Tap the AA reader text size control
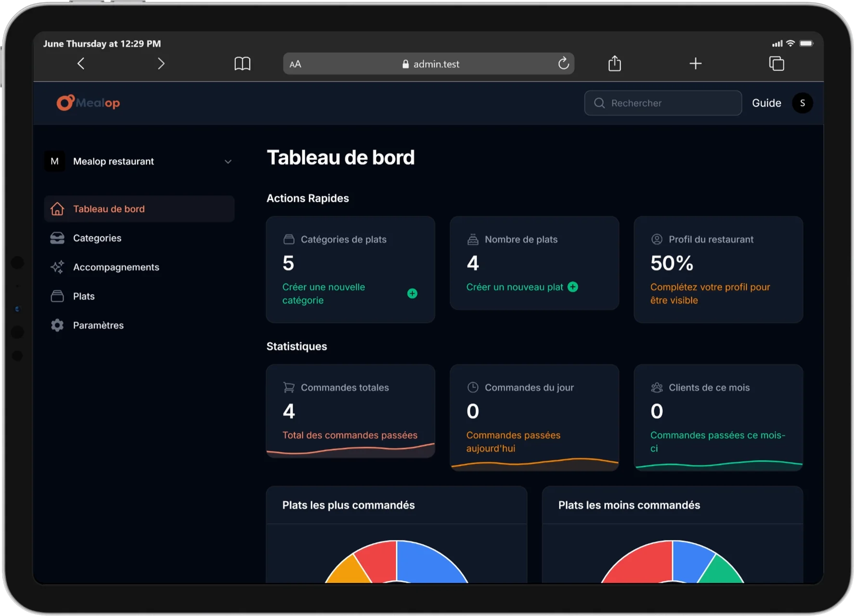 295,64
